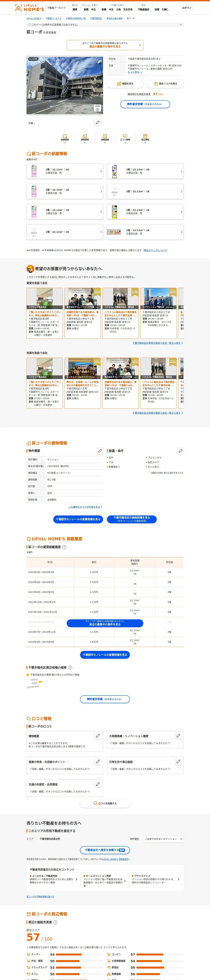Open アパマンショップ稲毛店 rental company card
The width and height of the screenshot is (210, 980).
click(158, 313)
